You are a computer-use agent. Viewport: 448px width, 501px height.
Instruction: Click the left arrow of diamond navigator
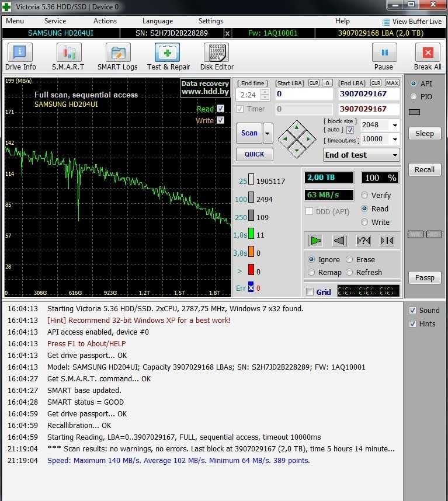tap(285, 139)
